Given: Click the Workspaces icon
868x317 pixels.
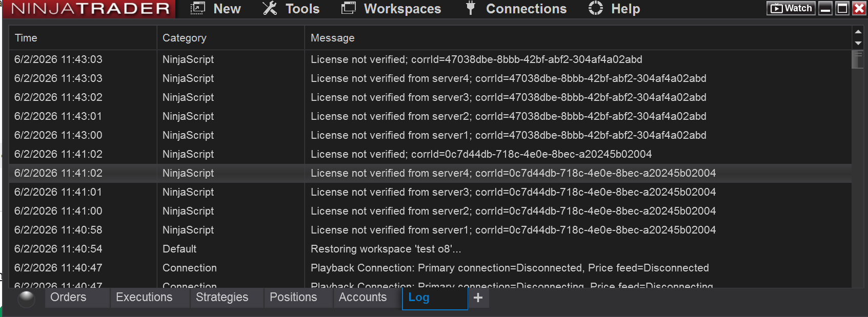Looking at the screenshot, I should (x=349, y=8).
